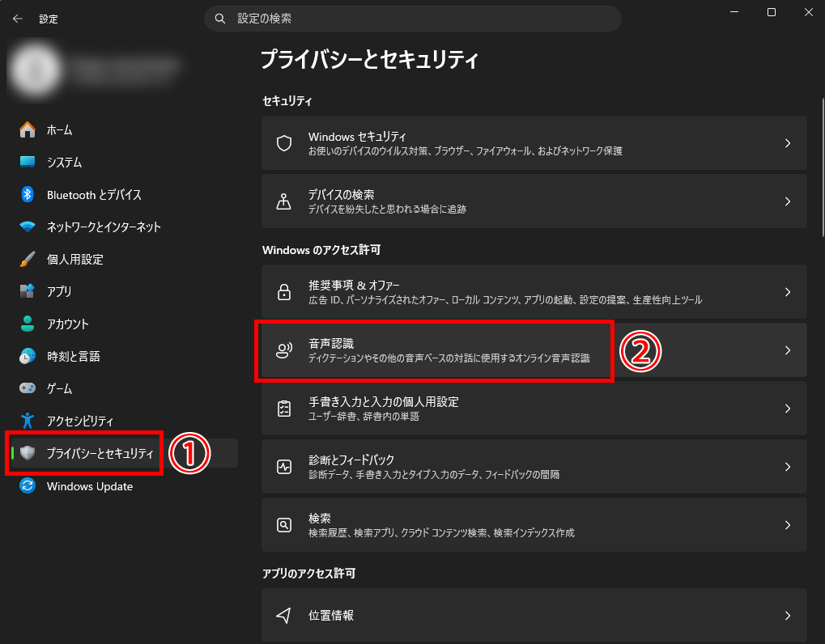
Task: Expand 音声認識 chevron arrow
Action: (x=788, y=350)
